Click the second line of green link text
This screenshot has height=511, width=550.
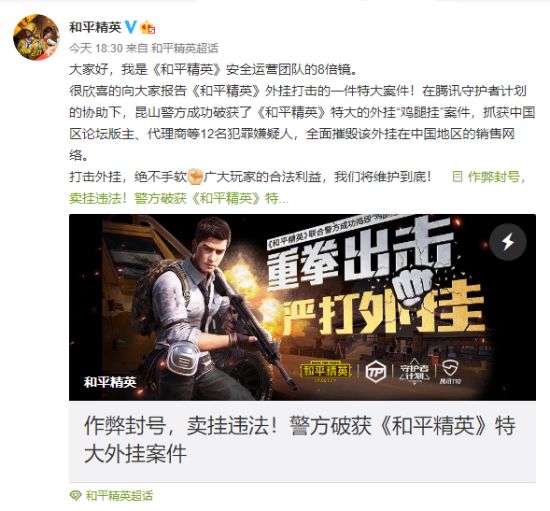[x=179, y=199]
